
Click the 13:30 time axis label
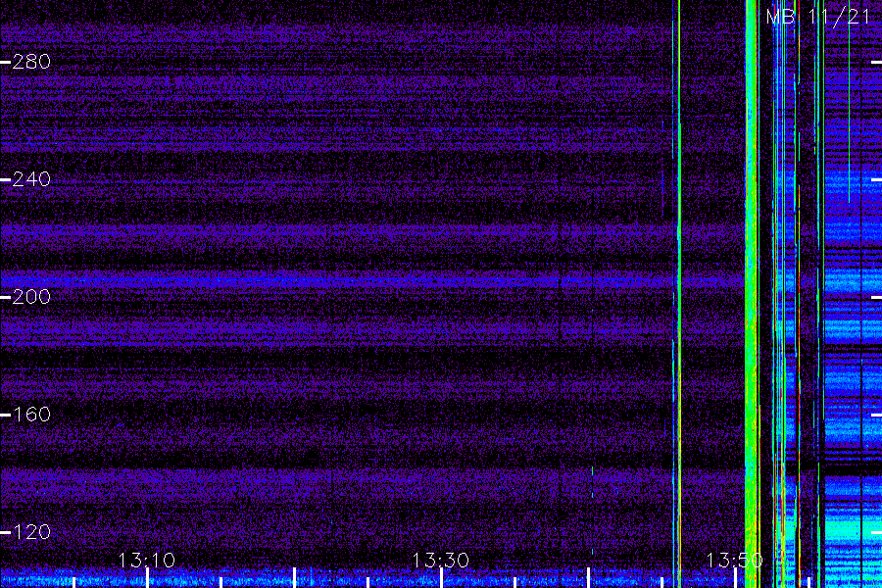pyautogui.click(x=440, y=560)
